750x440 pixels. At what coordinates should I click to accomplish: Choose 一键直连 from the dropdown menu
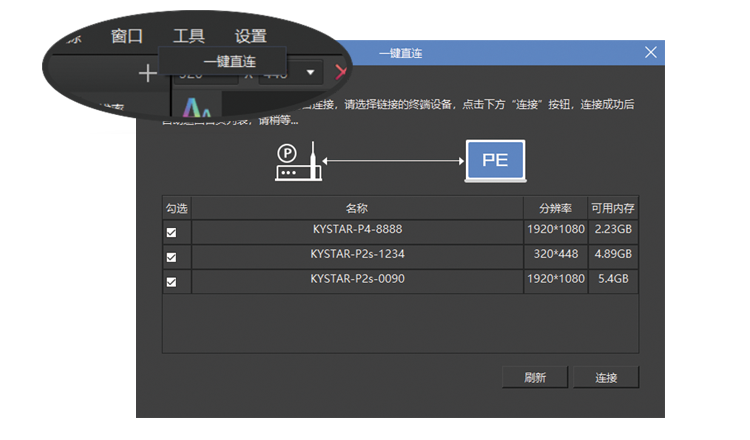coord(229,61)
